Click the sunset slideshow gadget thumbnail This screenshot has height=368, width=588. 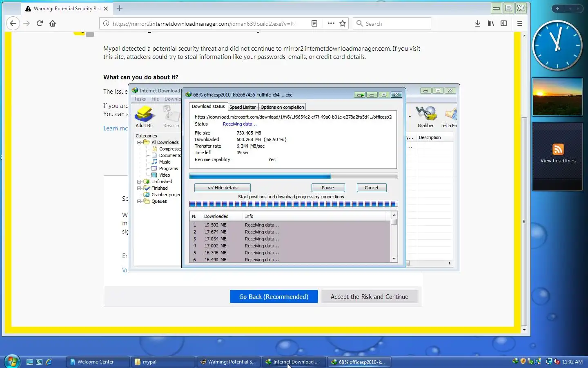tap(557, 97)
